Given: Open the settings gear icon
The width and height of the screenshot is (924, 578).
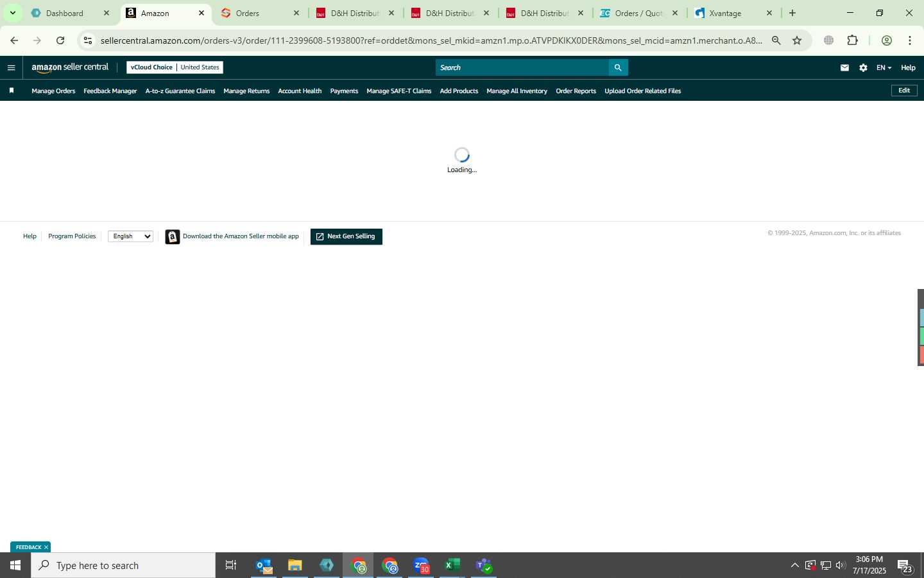Looking at the screenshot, I should pyautogui.click(x=863, y=67).
